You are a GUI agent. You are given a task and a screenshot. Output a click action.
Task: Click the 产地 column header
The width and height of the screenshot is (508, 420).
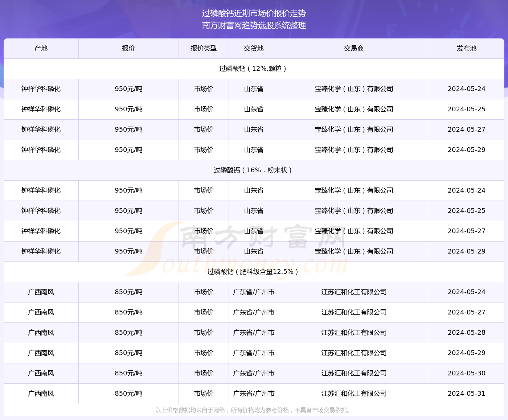pyautogui.click(x=41, y=48)
